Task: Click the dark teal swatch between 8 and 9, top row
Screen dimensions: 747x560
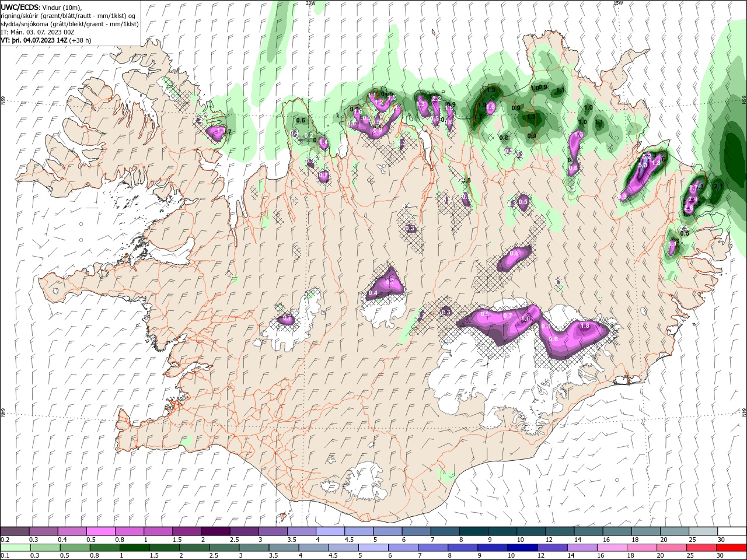Action: [x=473, y=531]
